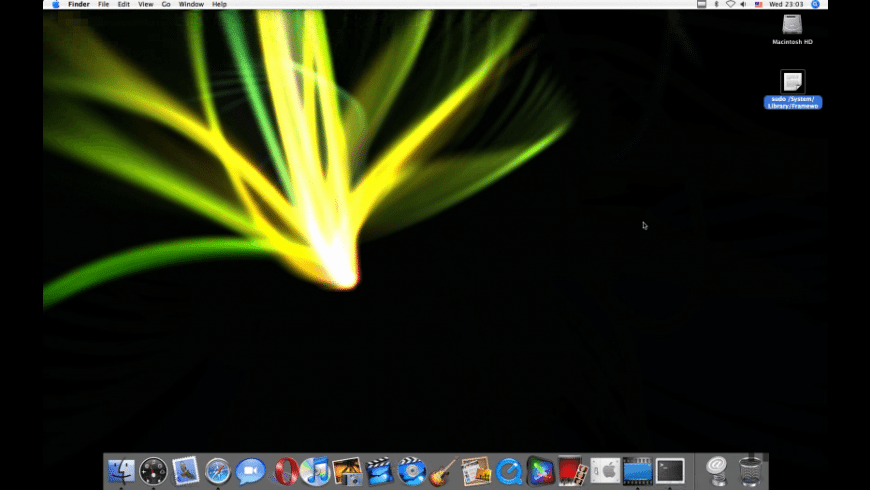Click the volume speaker icon in menu bar
Viewport: 870px width, 490px height.
[x=743, y=4]
